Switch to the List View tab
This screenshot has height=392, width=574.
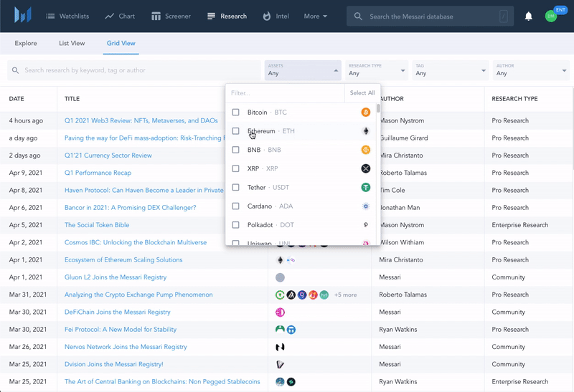(x=72, y=43)
